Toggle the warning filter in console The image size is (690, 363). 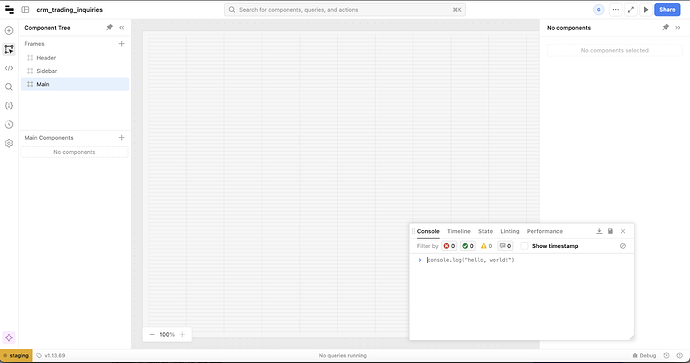(x=486, y=246)
